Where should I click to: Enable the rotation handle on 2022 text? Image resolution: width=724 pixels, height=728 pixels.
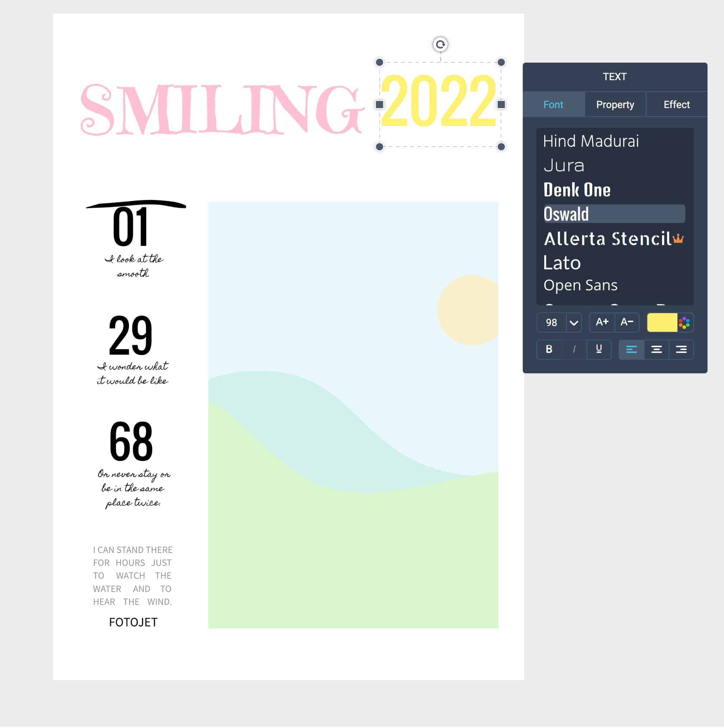[x=440, y=44]
